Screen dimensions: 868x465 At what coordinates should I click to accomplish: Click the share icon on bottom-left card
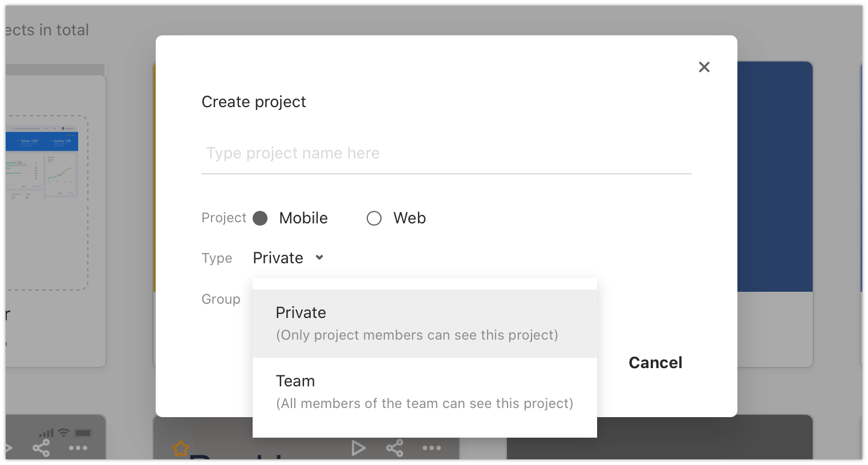pos(41,448)
